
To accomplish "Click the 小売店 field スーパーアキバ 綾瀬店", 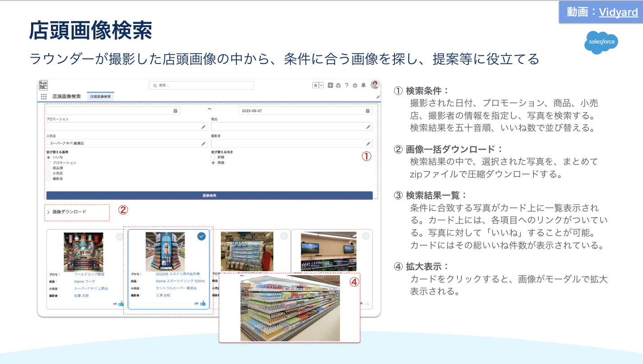I will pyautogui.click(x=127, y=143).
